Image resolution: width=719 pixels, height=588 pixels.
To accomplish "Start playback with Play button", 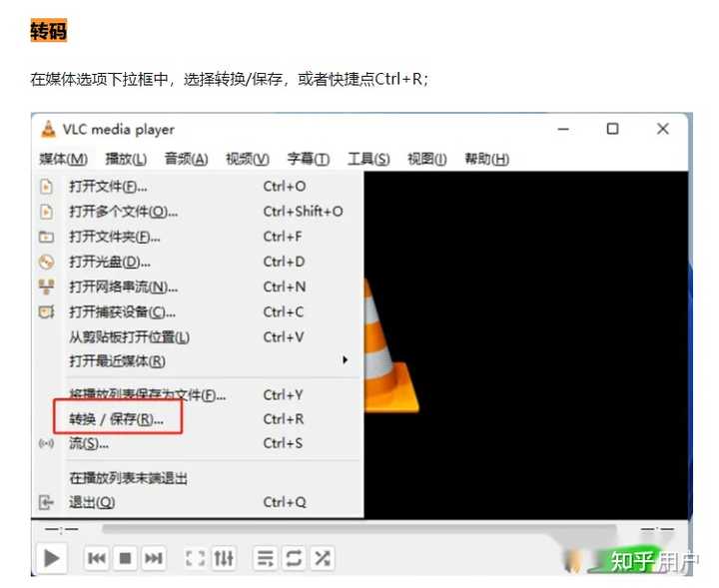I will pyautogui.click(x=51, y=559).
